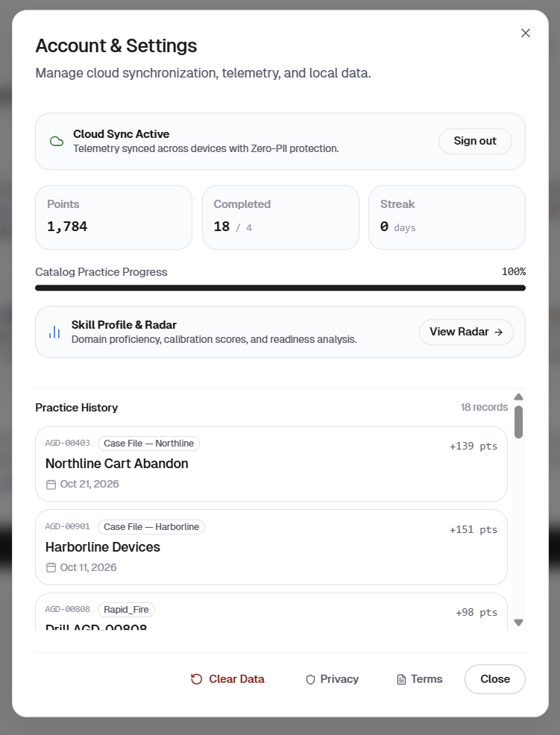Click the +139 pts value

[474, 447]
